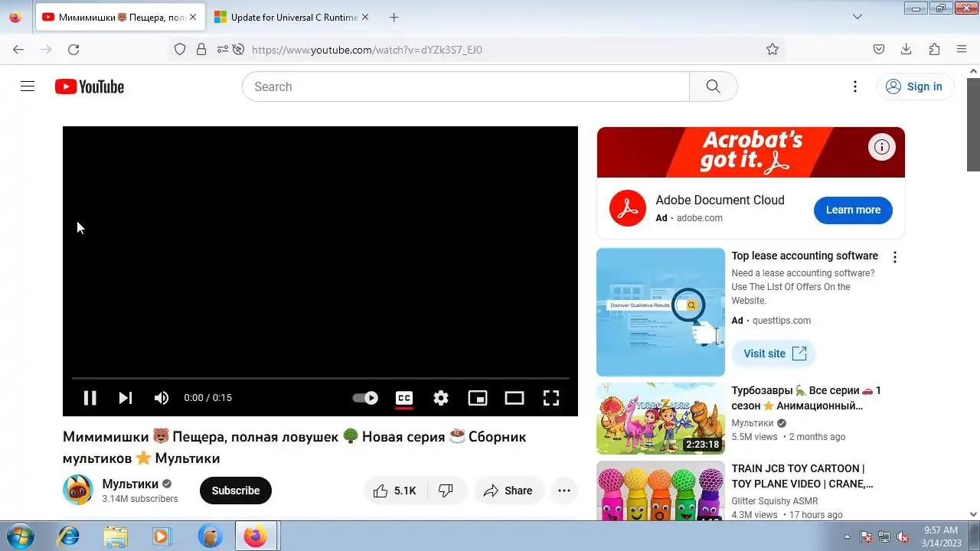980x551 pixels.
Task: Mute the video volume
Action: [161, 398]
